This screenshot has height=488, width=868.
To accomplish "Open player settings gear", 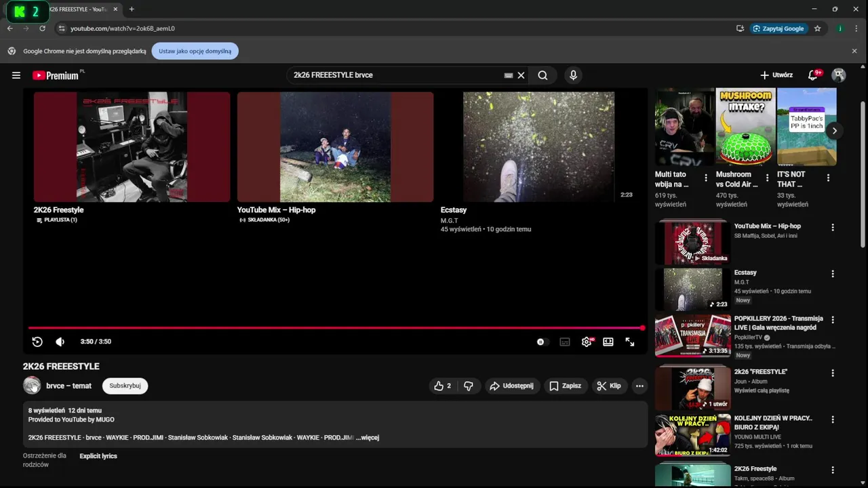I will click(587, 342).
